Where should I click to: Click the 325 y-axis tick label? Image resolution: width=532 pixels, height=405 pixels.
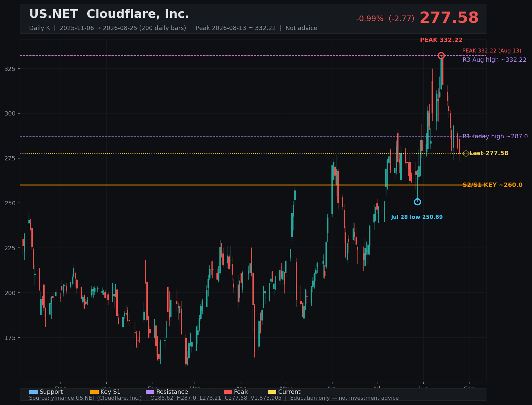[10, 69]
